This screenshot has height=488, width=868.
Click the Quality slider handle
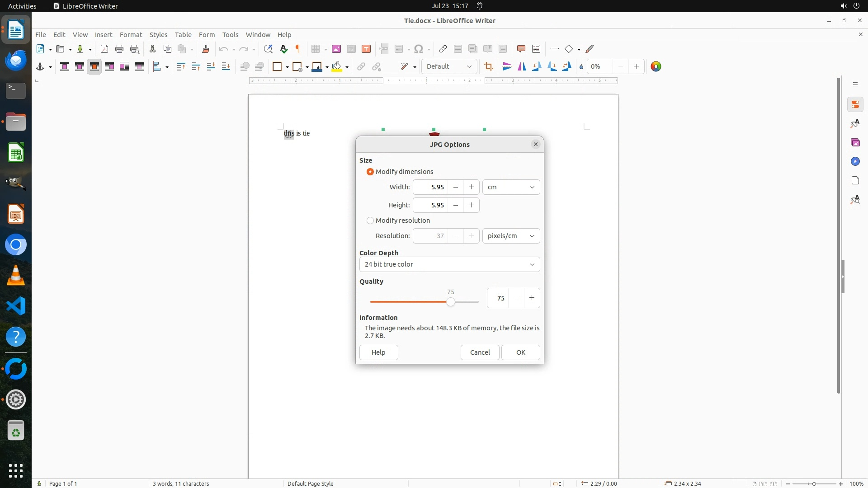pos(450,302)
